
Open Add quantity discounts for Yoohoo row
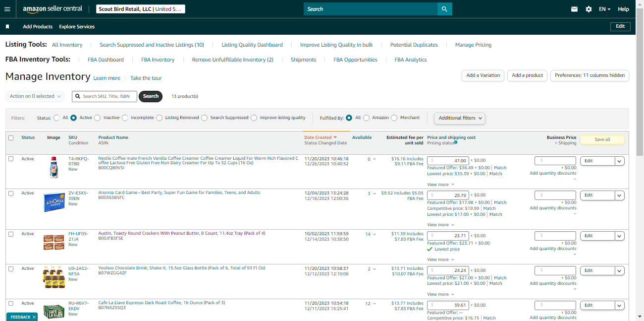click(553, 283)
